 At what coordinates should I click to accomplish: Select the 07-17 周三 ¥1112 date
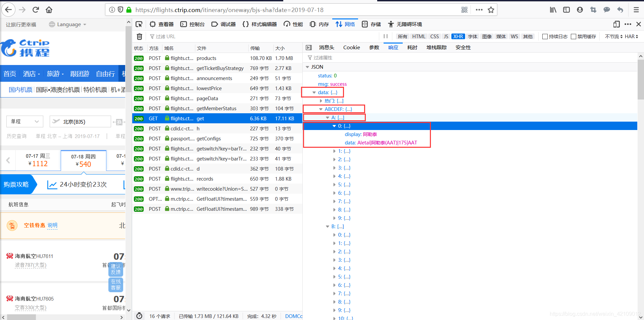coord(38,160)
